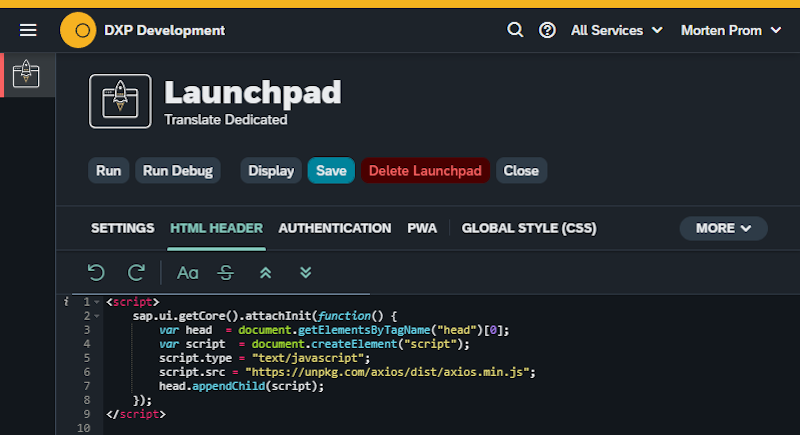The image size is (800, 435).
Task: Click the double chevron up fold icon
Action: click(x=266, y=272)
